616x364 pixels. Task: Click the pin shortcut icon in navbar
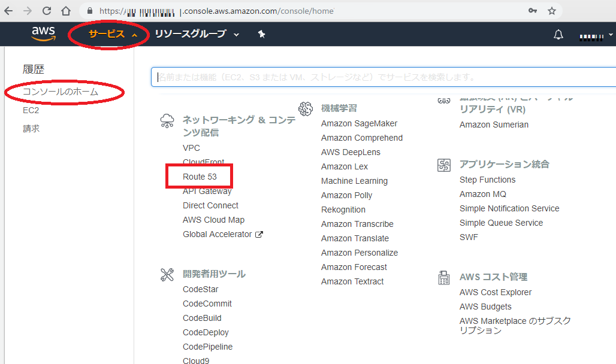coord(261,34)
